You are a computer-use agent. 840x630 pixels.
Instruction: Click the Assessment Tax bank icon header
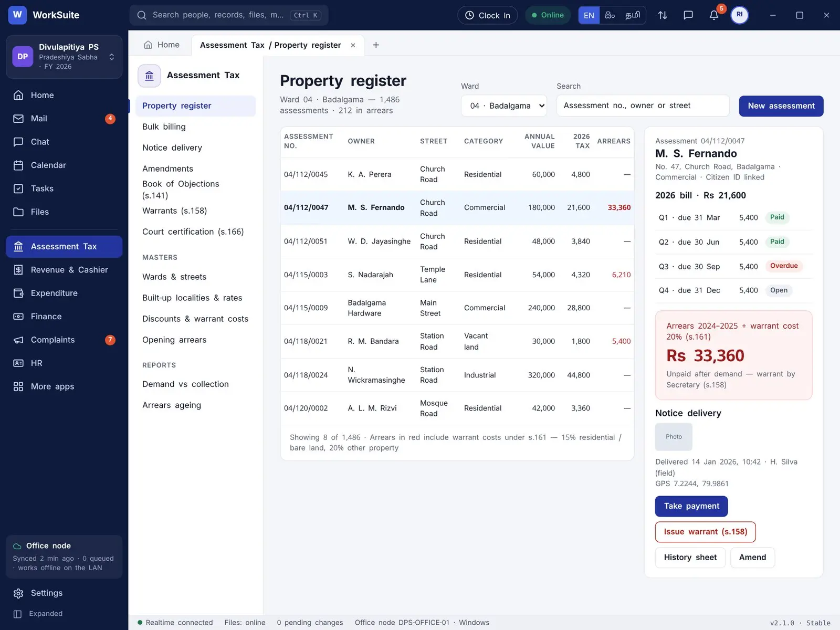(x=149, y=76)
